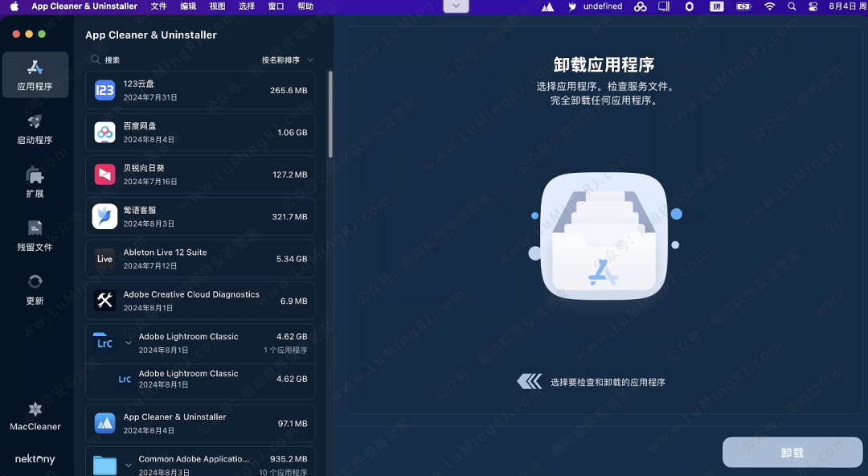Image resolution: width=868 pixels, height=476 pixels.
Task: Open MacCleaner from the sidebar
Action: point(35,416)
